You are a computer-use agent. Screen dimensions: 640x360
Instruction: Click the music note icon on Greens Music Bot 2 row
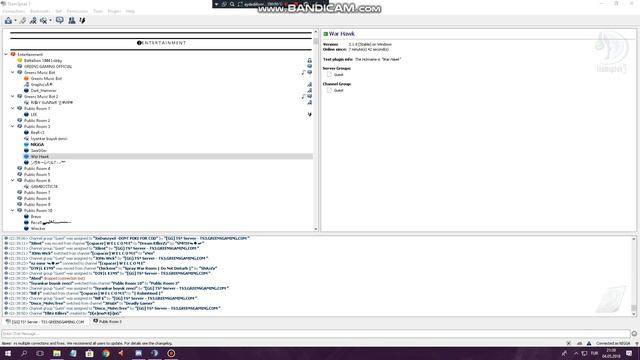tap(304, 96)
